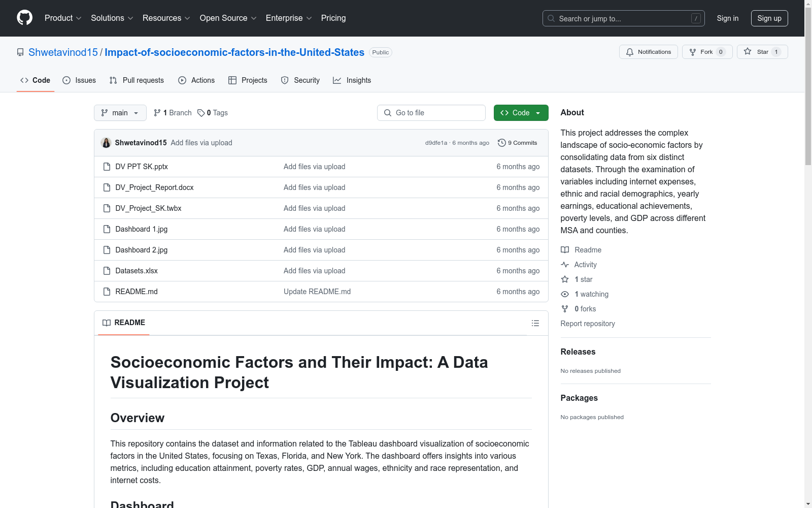Expand the Product menu
This screenshot has width=812, height=508.
(x=63, y=18)
